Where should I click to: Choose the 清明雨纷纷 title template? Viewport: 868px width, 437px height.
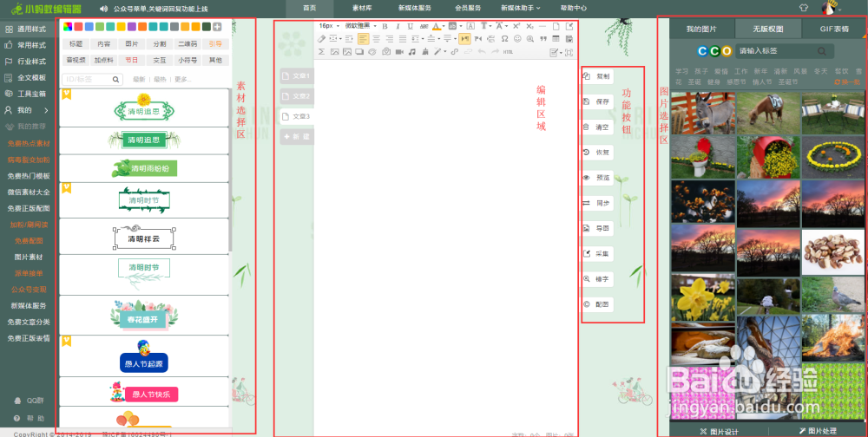click(144, 168)
